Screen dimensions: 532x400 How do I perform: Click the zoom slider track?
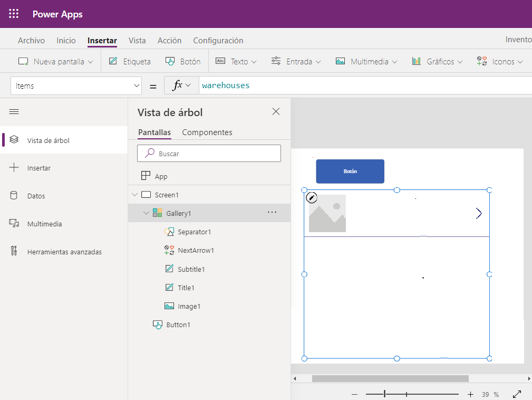412,394
